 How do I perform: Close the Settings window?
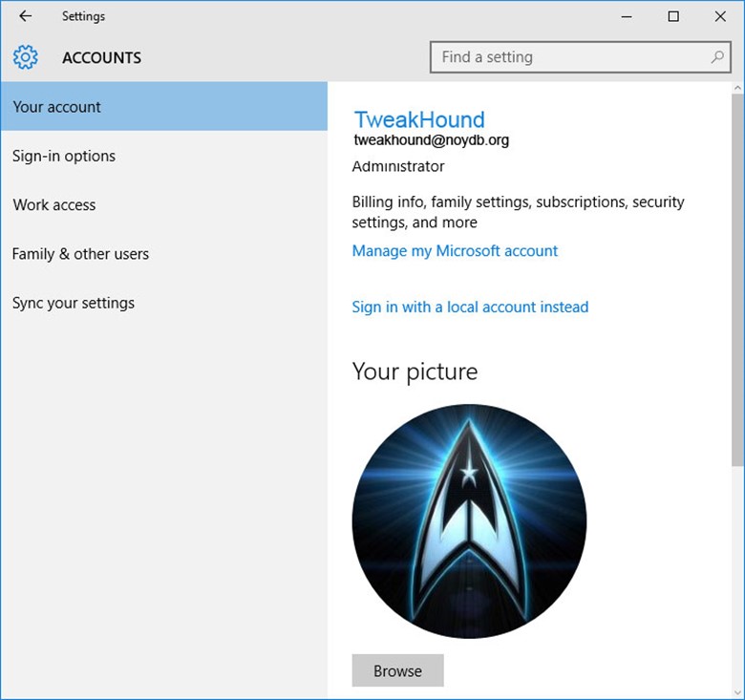point(720,16)
